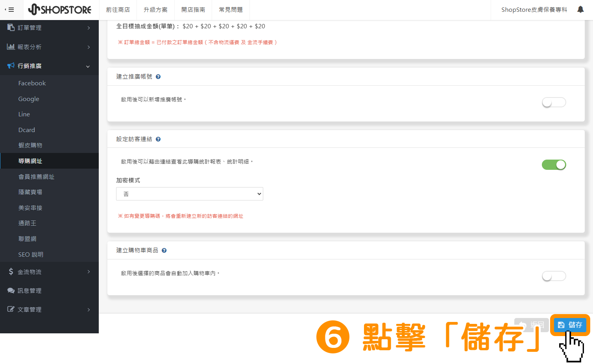The image size is (593, 364).
Task: Click the ShopStore logo
Action: pyautogui.click(x=60, y=9)
